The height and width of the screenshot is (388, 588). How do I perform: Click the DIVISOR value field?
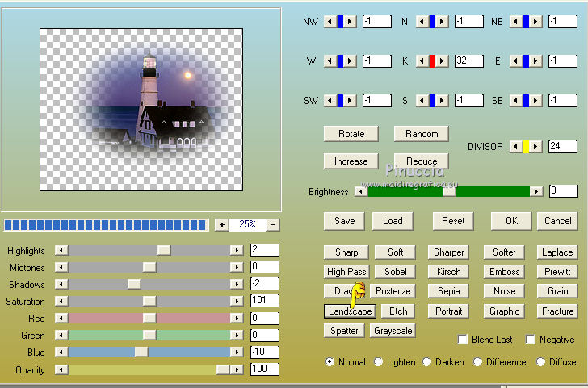(562, 147)
